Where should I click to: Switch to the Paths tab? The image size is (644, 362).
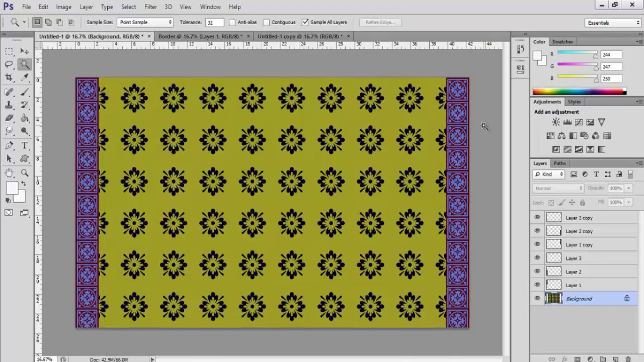click(559, 163)
